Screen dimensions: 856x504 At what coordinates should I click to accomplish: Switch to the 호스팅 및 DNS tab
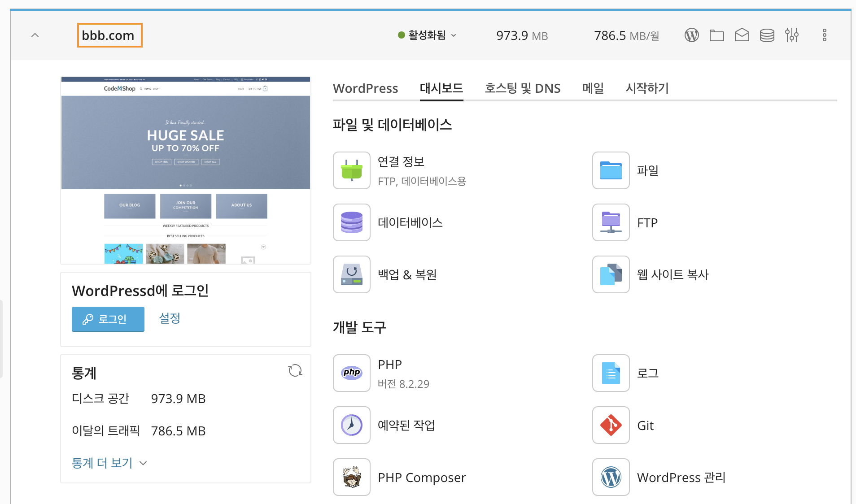[522, 88]
